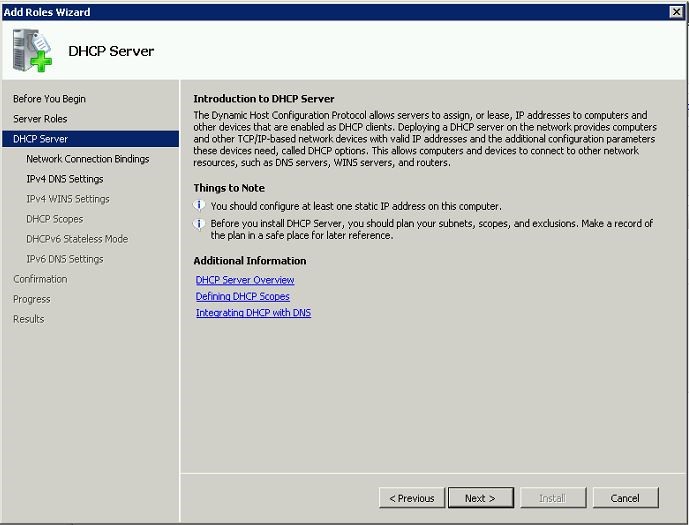This screenshot has width=689, height=525.
Task: Cancel the Add Roles Wizard
Action: point(625,498)
